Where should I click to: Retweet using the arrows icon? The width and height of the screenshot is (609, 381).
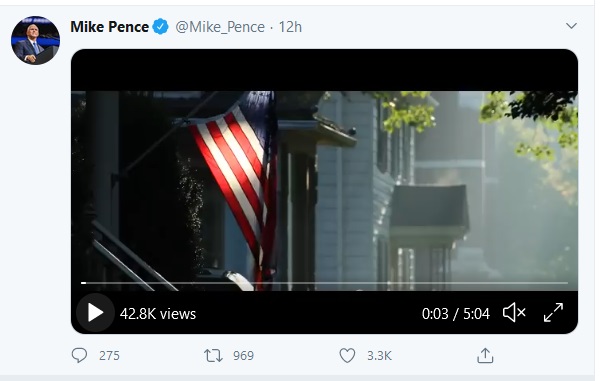click(x=213, y=355)
